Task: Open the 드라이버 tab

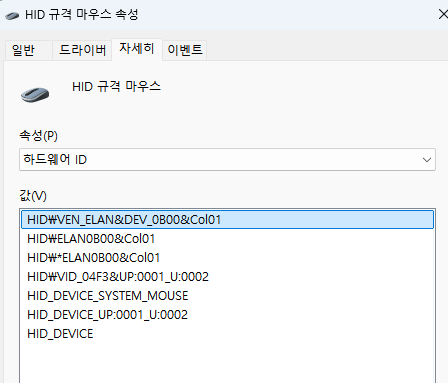Action: tap(82, 50)
